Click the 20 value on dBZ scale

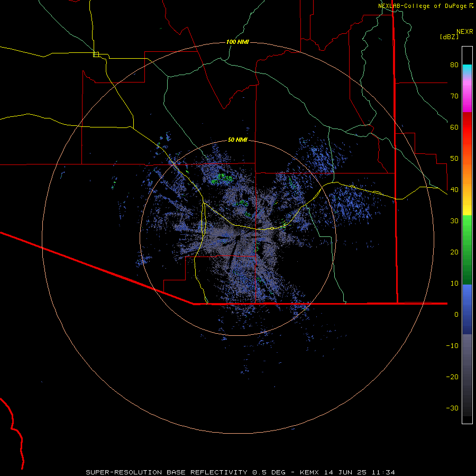pyautogui.click(x=454, y=252)
